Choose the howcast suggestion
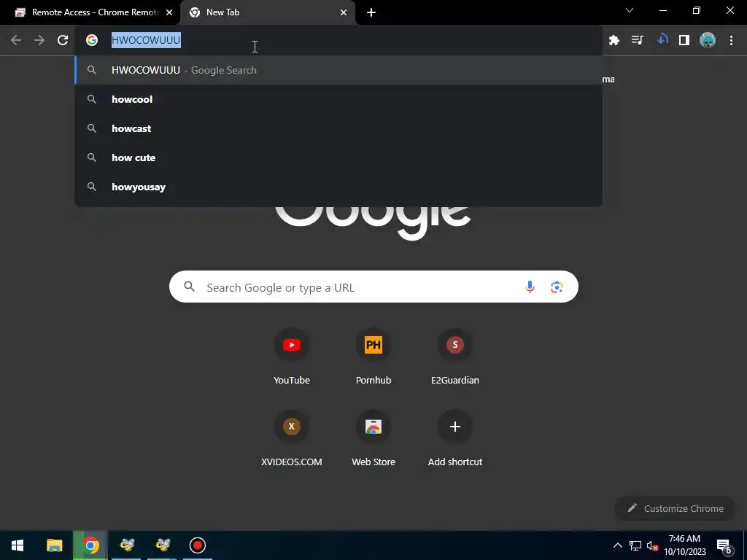 click(338, 128)
